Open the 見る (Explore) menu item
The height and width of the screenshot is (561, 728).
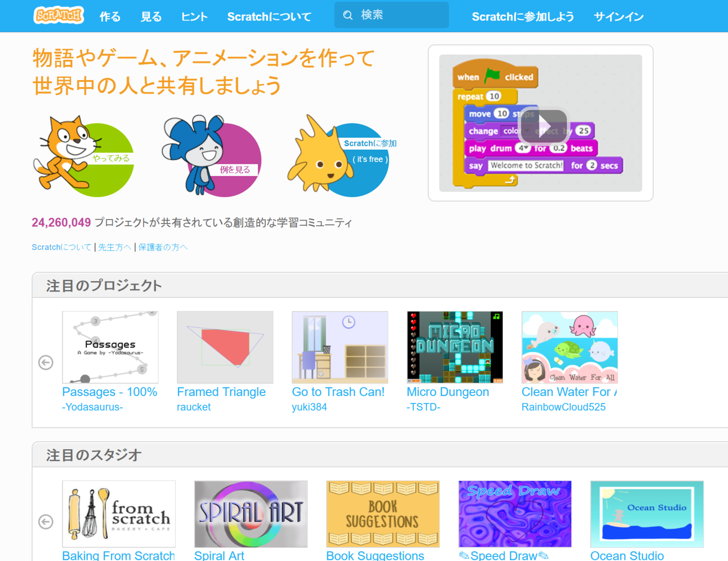[x=151, y=17]
